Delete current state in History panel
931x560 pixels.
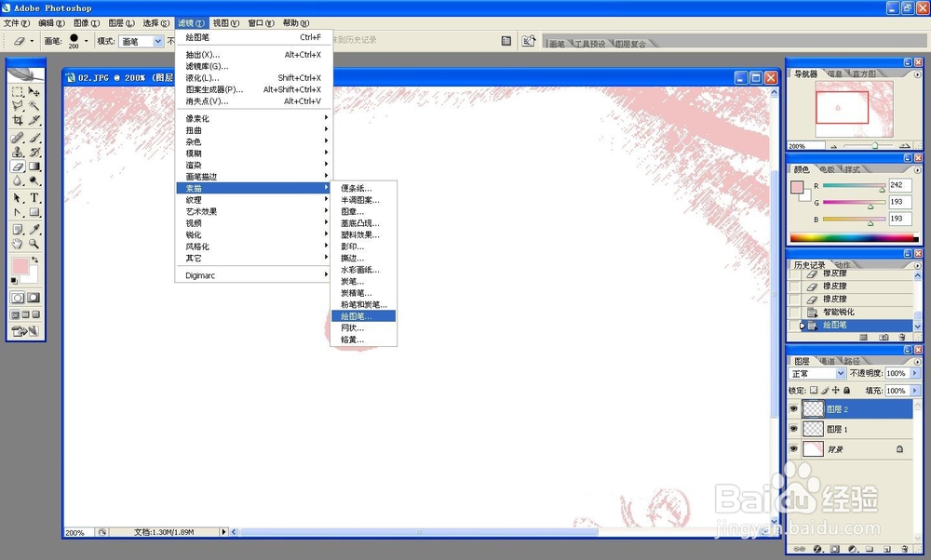point(902,337)
